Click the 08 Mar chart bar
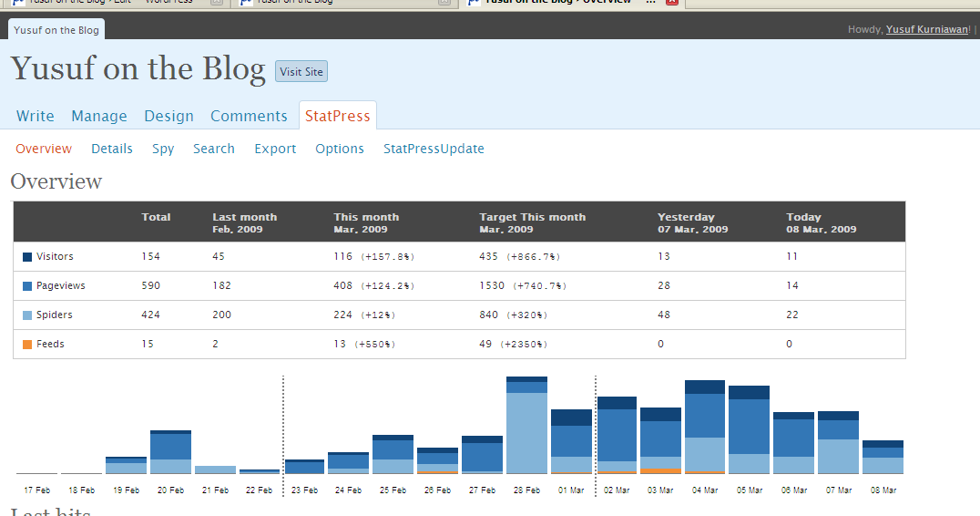 pyautogui.click(x=883, y=458)
